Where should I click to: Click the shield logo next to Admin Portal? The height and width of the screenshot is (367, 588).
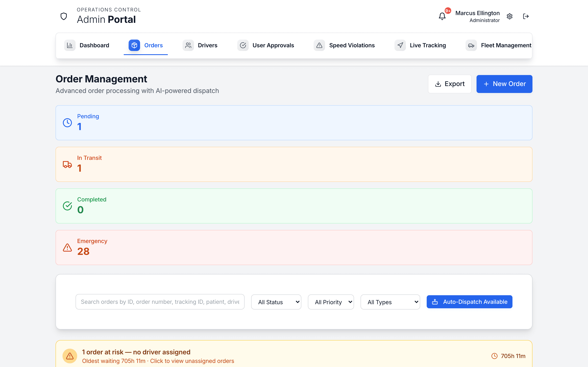point(63,16)
